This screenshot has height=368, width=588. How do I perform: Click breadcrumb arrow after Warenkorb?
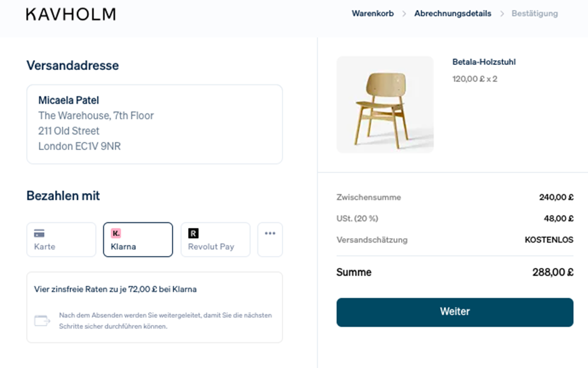404,14
